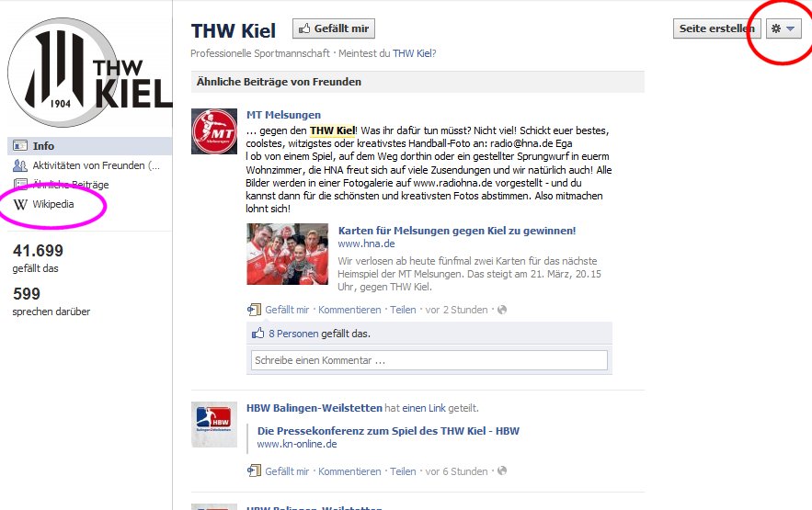Click the Gefällt mir button beside THW Kiel
Image resolution: width=812 pixels, height=510 pixels.
click(334, 29)
